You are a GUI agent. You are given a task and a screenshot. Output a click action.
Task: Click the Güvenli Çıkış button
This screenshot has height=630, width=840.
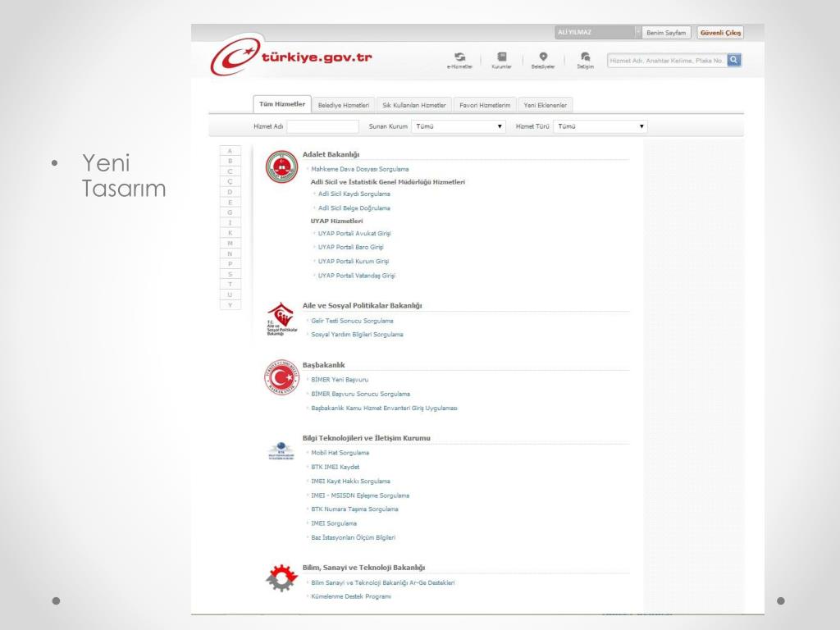720,33
